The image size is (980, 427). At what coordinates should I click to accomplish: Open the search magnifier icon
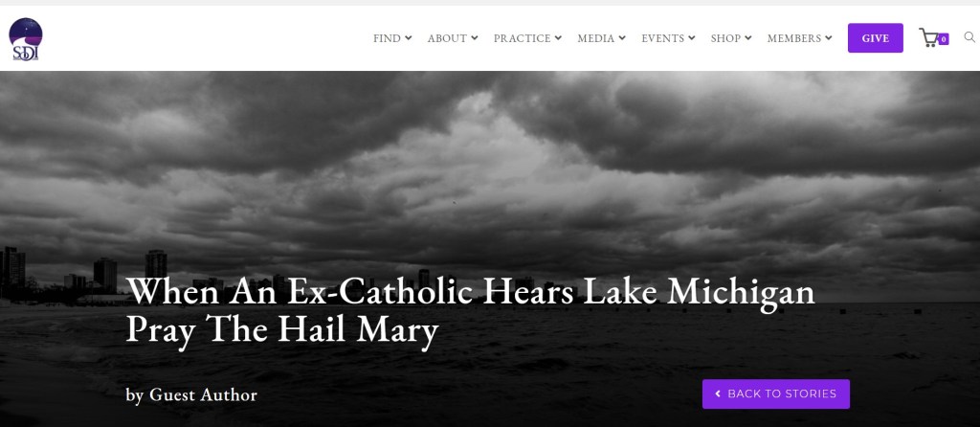(x=969, y=37)
